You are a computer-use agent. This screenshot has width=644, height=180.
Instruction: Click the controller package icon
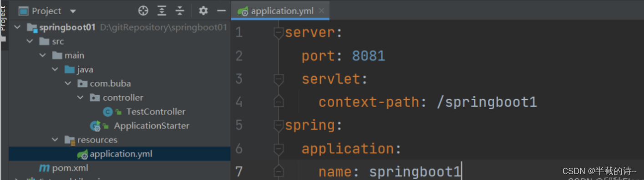coord(95,98)
